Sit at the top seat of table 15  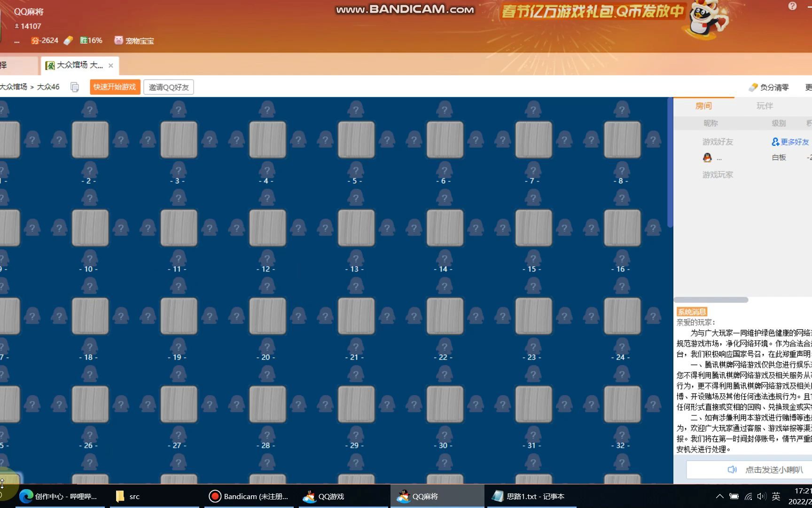[x=533, y=198]
